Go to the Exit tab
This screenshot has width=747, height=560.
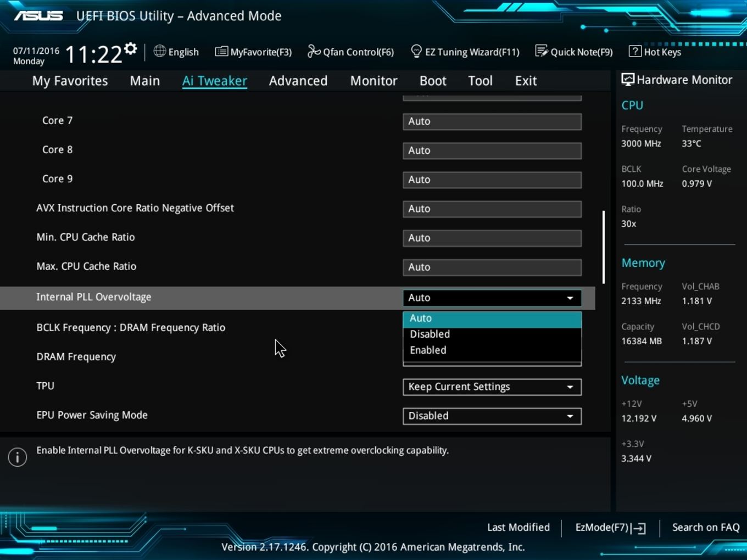tap(526, 81)
